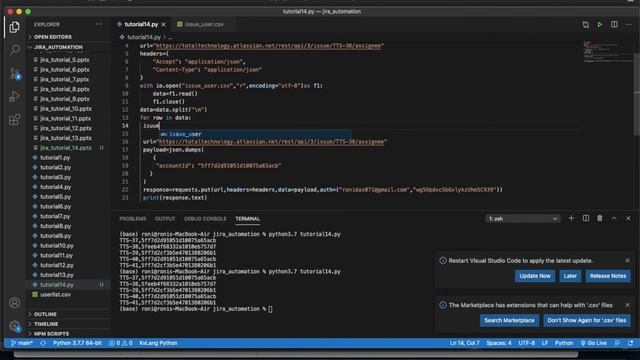Viewport: 640px width, 360px height.
Task: Close the terminal panel
Action: (x=628, y=218)
